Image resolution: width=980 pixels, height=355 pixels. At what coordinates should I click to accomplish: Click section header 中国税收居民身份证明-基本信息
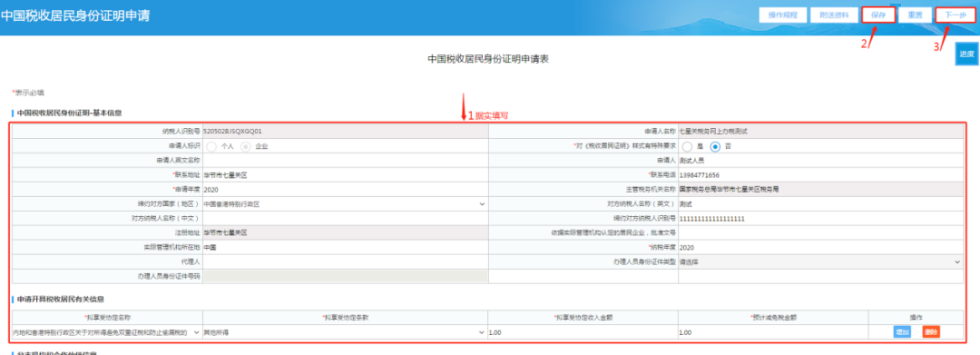pos(69,113)
